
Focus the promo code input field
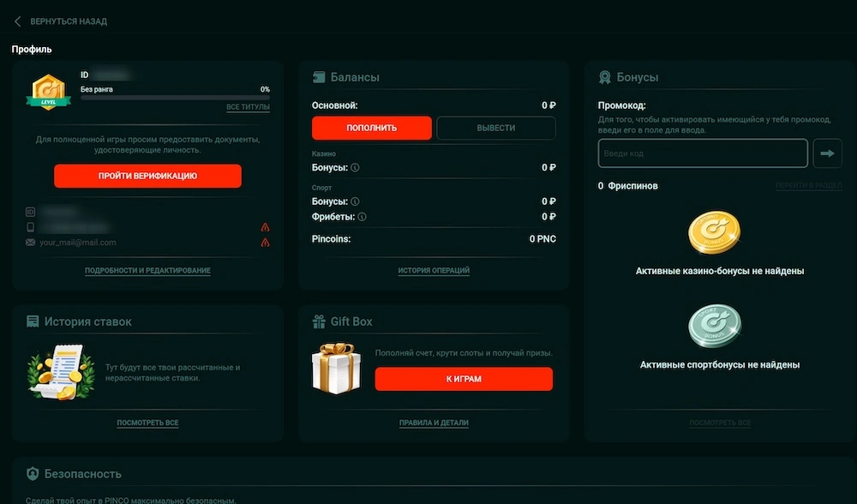click(703, 153)
